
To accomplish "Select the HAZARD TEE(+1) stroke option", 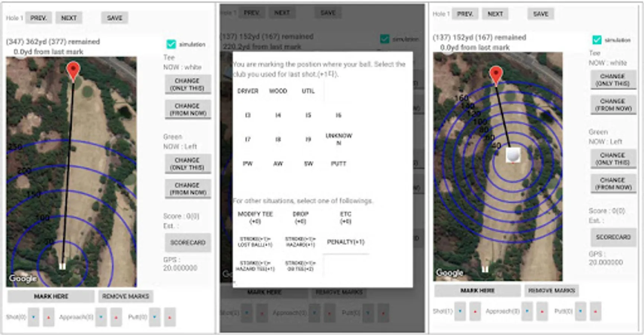I will coord(255,266).
